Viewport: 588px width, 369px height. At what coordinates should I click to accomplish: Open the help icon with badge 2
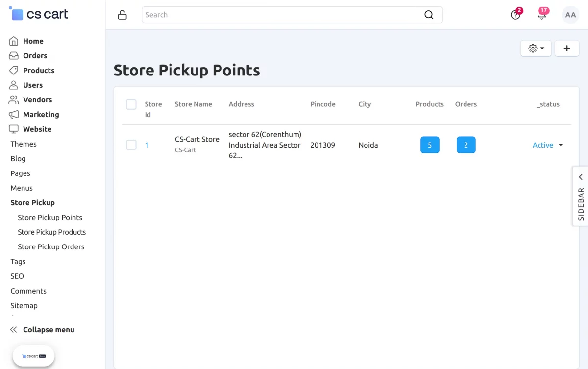(x=516, y=14)
